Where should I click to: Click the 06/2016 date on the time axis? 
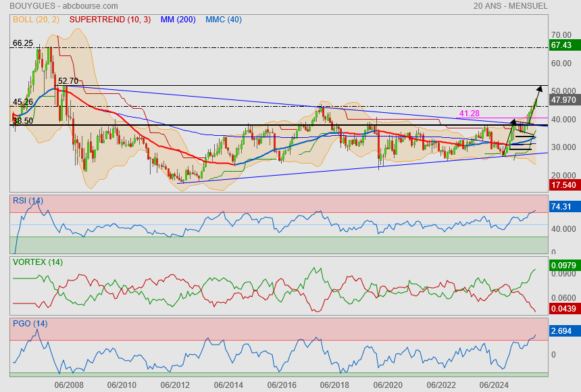pos(281,385)
